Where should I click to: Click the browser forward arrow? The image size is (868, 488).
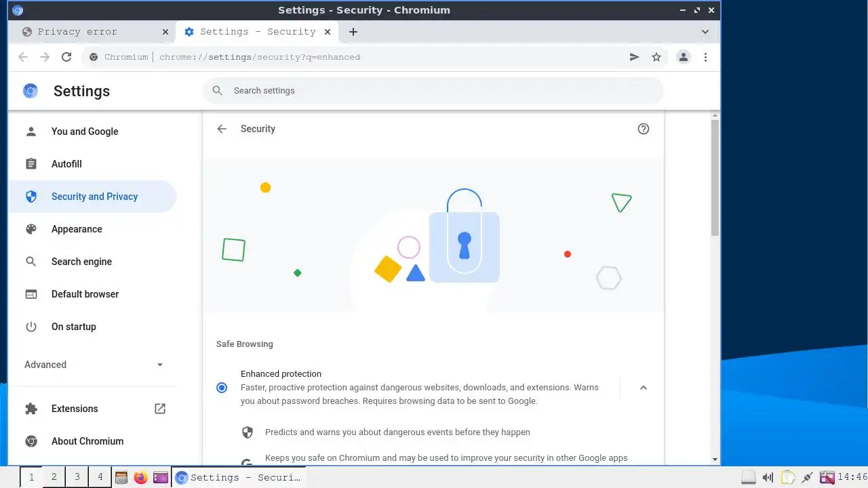click(x=45, y=57)
